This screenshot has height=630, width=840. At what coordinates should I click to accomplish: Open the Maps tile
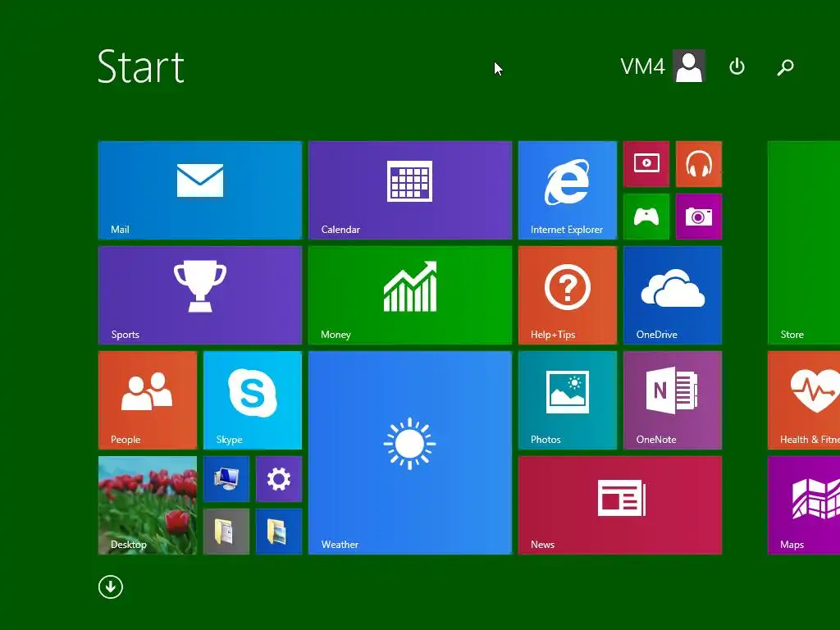(804, 505)
